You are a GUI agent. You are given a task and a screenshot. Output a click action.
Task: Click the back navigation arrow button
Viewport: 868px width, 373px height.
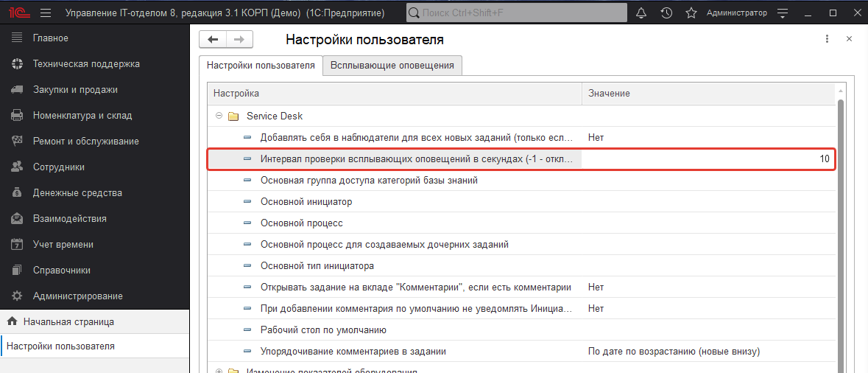(213, 40)
